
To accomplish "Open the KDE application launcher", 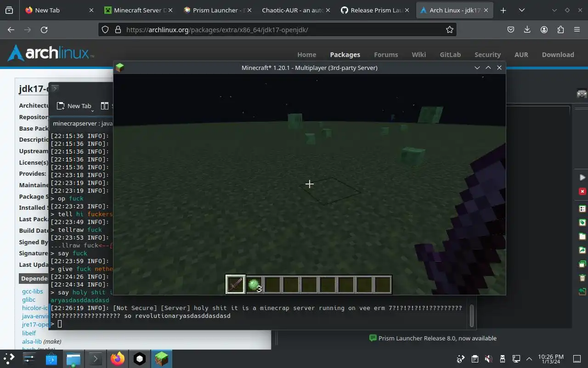I will 9,359.
